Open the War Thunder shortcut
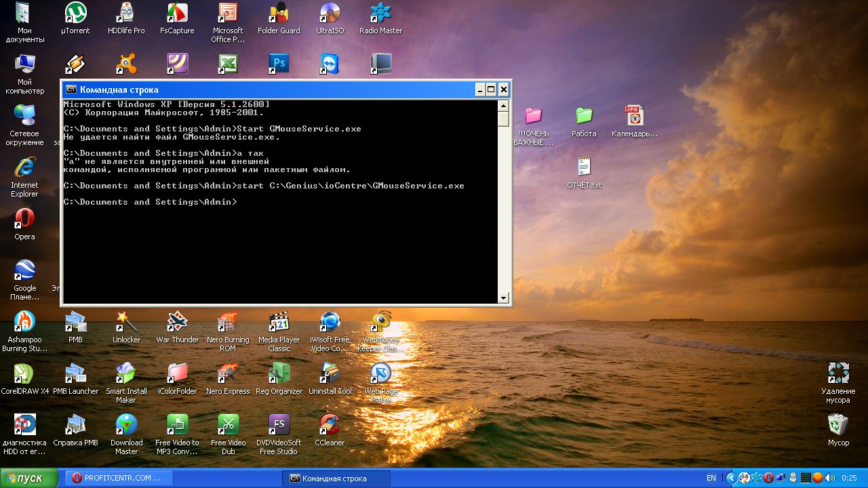The width and height of the screenshot is (868, 488). tap(177, 322)
